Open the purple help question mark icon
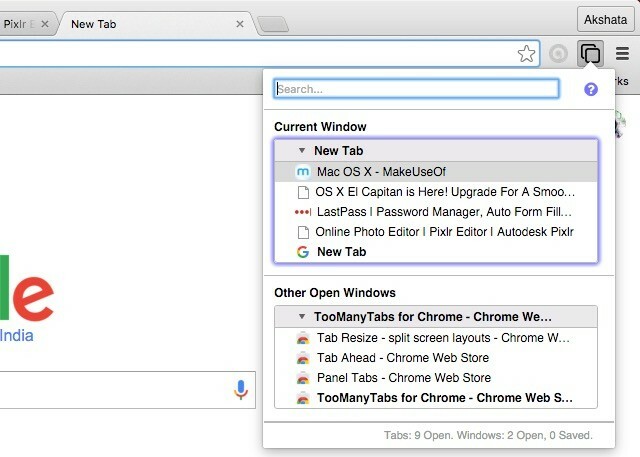This screenshot has width=640, height=457. (591, 89)
